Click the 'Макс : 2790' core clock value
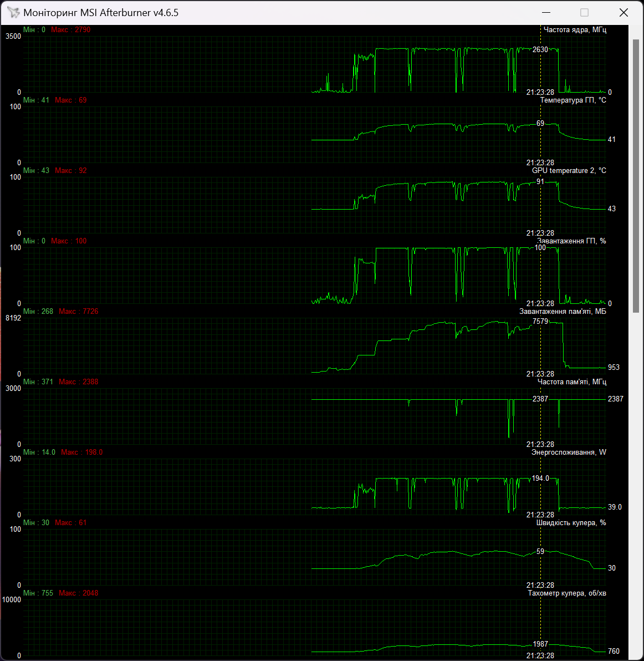The height and width of the screenshot is (661, 644). point(71,29)
